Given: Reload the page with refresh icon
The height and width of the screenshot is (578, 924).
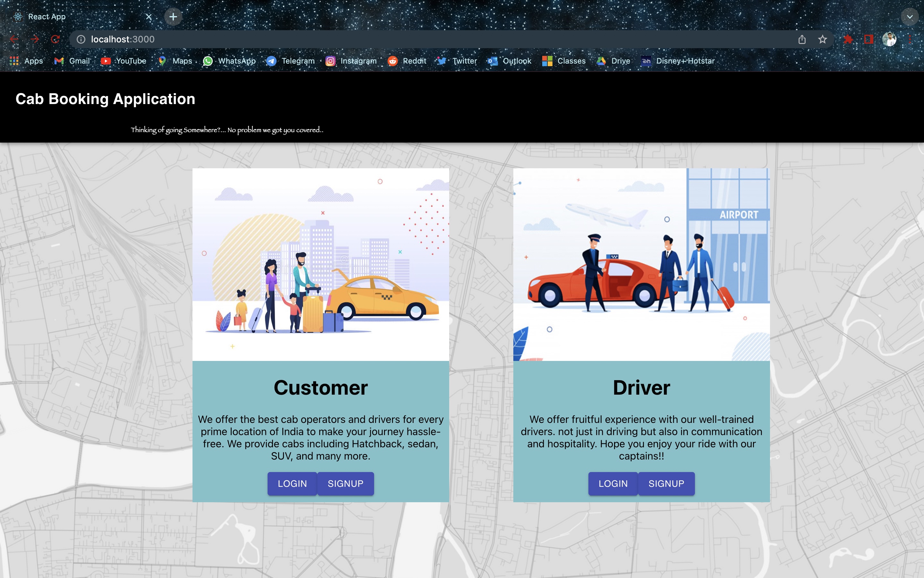Looking at the screenshot, I should 56,39.
